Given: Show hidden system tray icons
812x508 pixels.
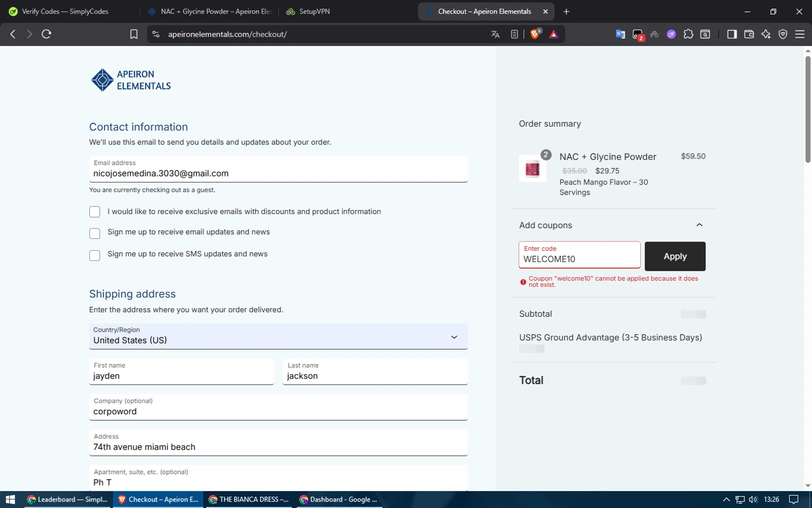Looking at the screenshot, I should [x=726, y=499].
